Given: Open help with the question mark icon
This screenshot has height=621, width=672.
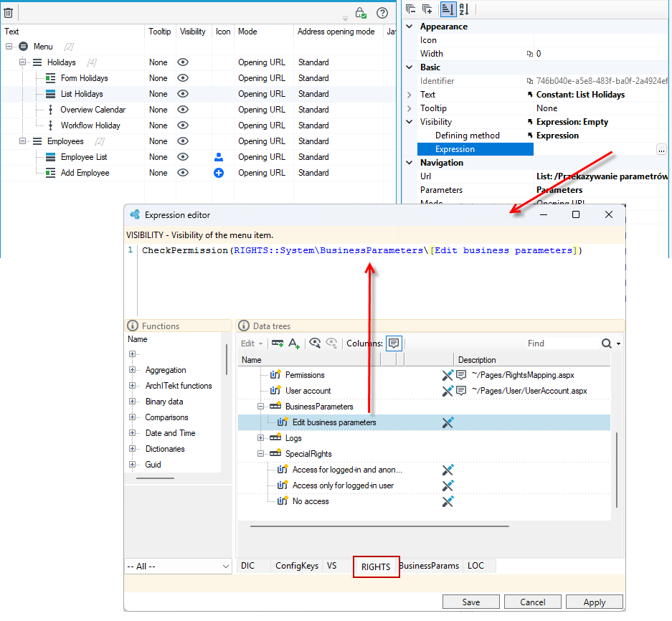Looking at the screenshot, I should [x=382, y=13].
